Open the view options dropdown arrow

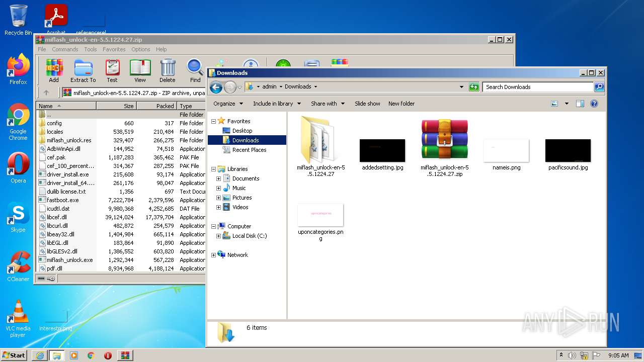pos(567,104)
